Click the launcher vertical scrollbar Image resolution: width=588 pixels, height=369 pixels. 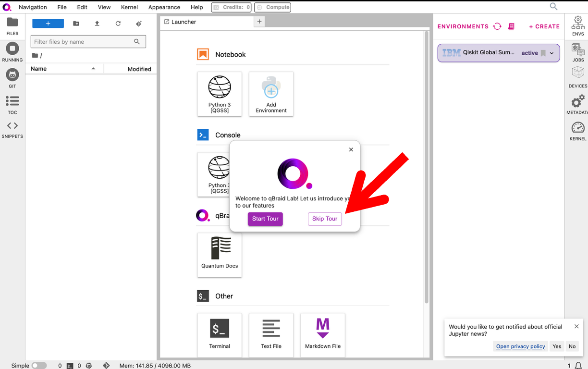(426, 167)
